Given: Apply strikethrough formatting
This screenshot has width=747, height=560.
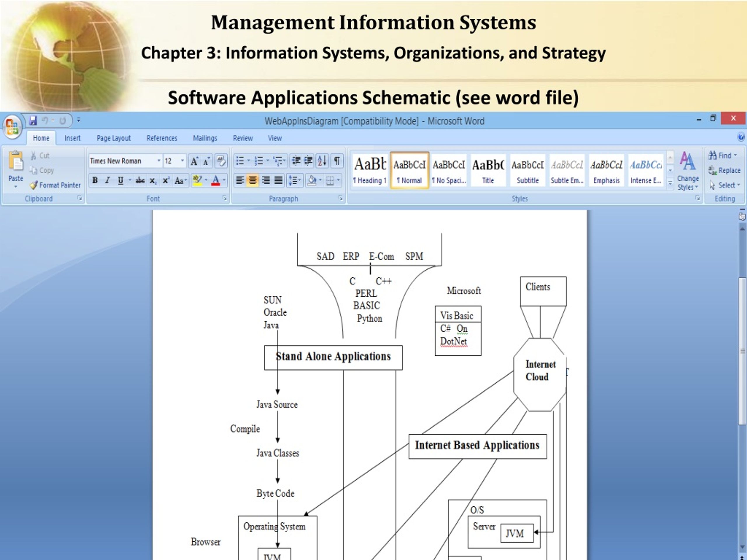Looking at the screenshot, I should (140, 181).
